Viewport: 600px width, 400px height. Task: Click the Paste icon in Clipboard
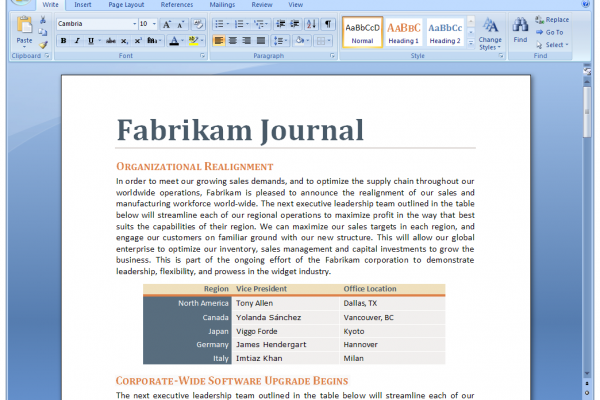tap(24, 28)
